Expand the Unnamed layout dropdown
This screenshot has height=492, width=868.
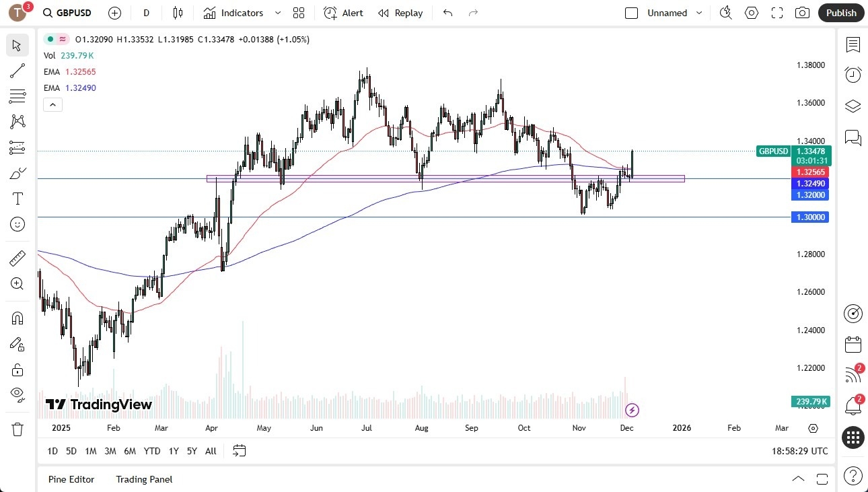(699, 13)
